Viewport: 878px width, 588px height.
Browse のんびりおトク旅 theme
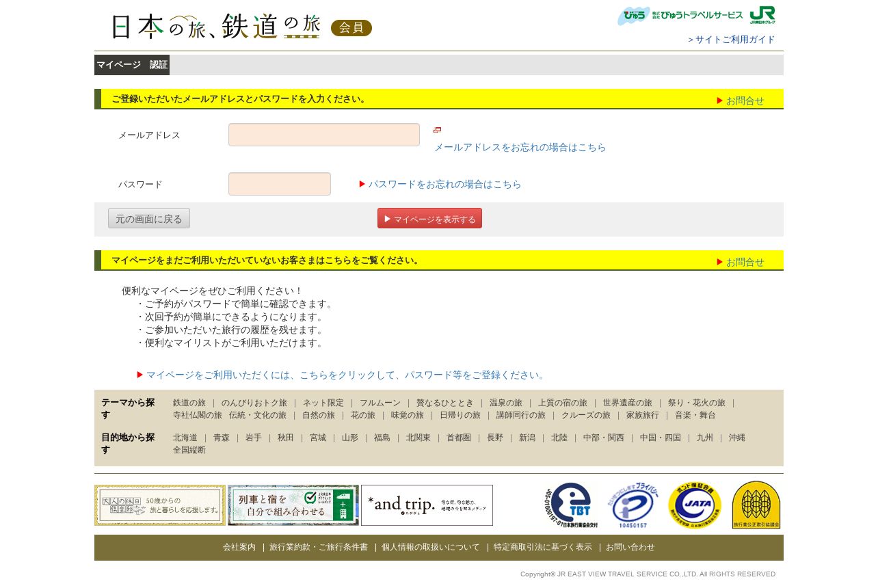[x=254, y=403]
